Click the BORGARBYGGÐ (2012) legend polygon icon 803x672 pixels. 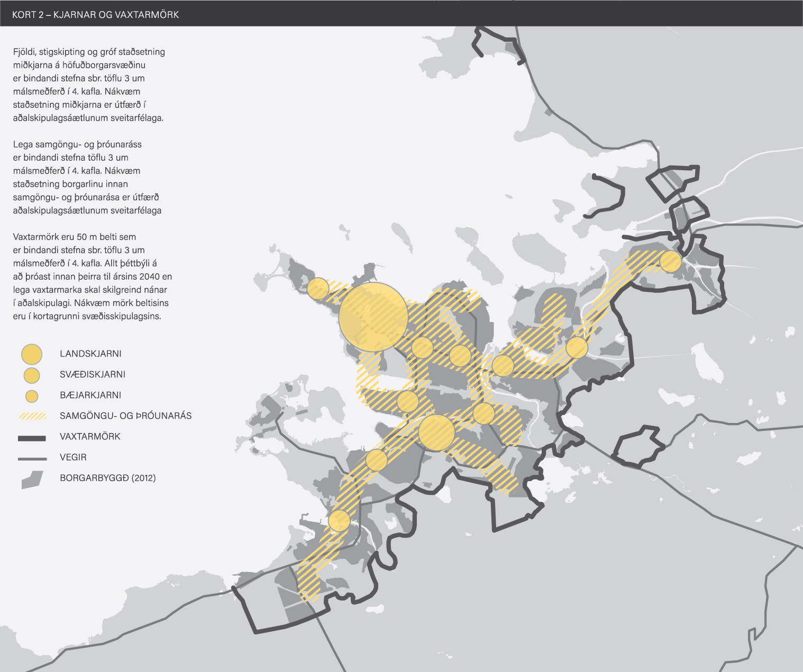point(32,480)
